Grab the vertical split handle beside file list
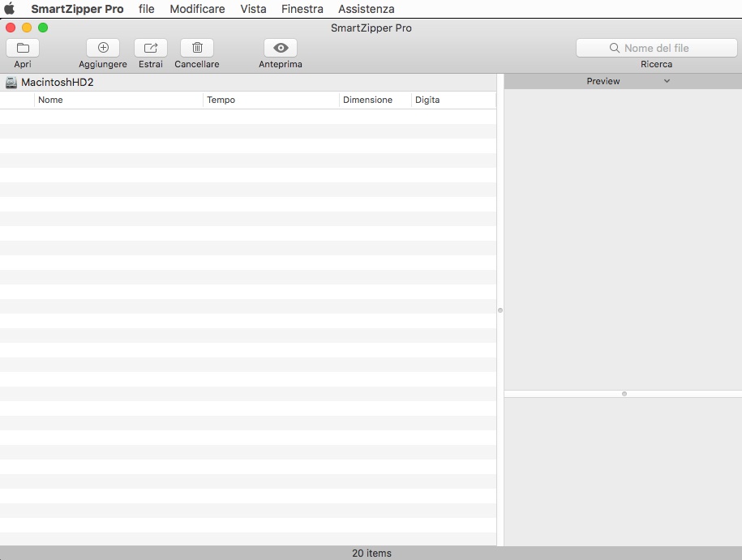Viewport: 742px width, 560px height. tap(500, 310)
